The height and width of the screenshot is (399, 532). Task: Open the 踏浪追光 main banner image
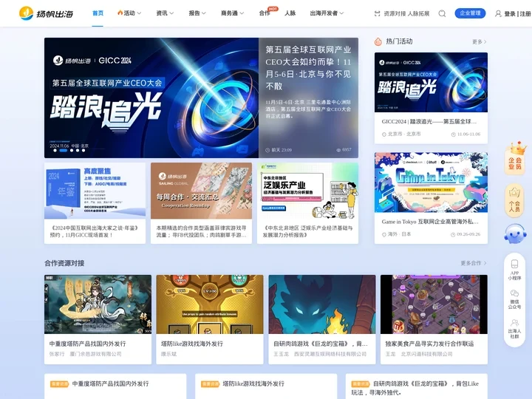tap(151, 98)
